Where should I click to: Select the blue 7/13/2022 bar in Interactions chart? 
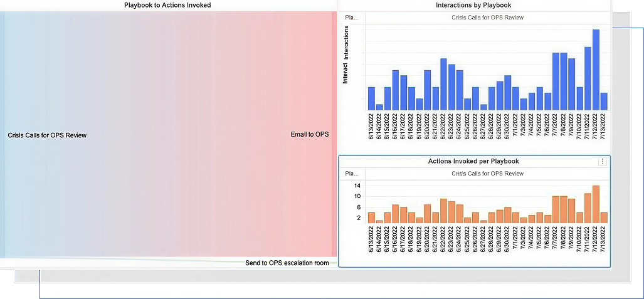(x=604, y=102)
